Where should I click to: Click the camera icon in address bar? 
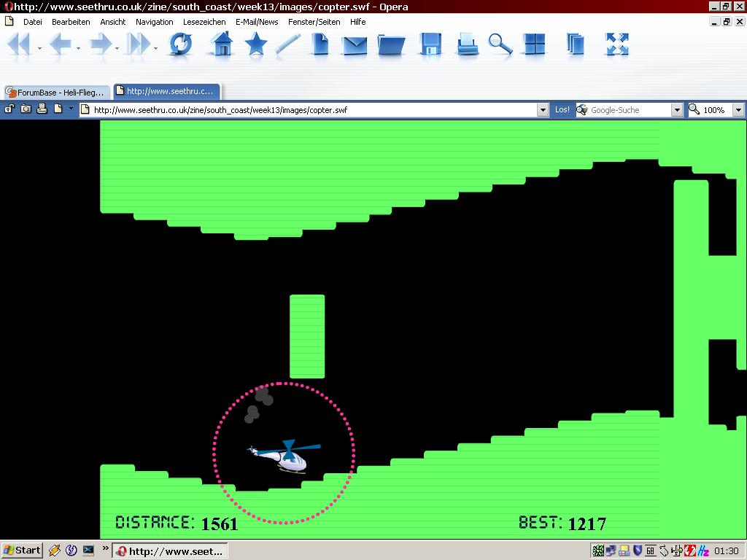click(26, 109)
